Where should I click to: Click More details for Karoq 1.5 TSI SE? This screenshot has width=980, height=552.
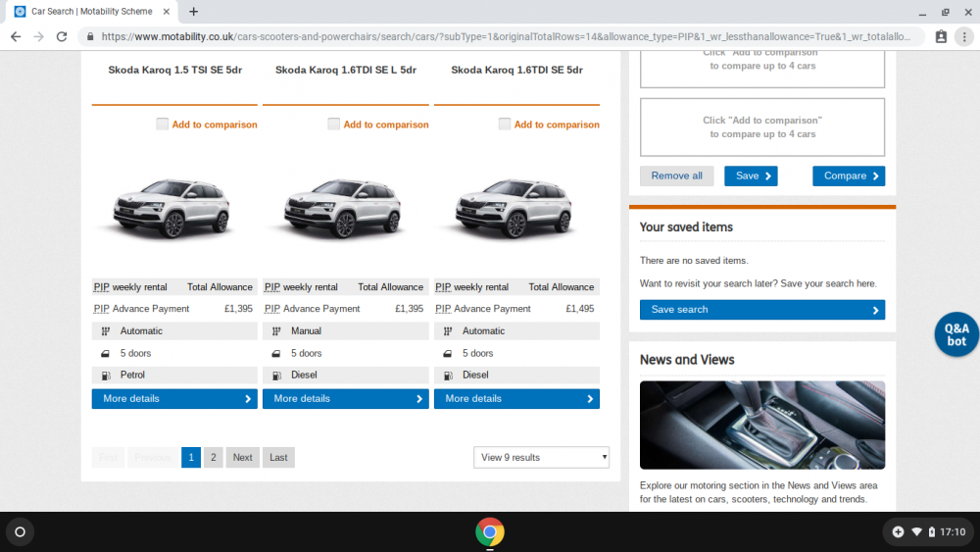tap(174, 399)
